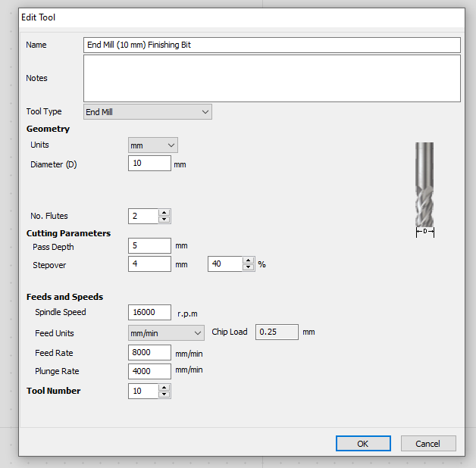Click the Pass Depth input field
The width and height of the screenshot is (476, 468).
pos(149,246)
